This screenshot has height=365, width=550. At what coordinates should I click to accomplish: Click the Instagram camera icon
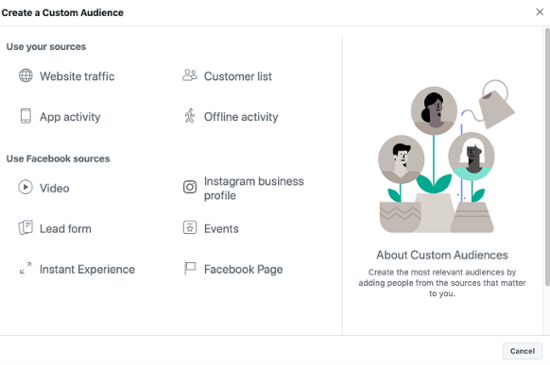[190, 187]
